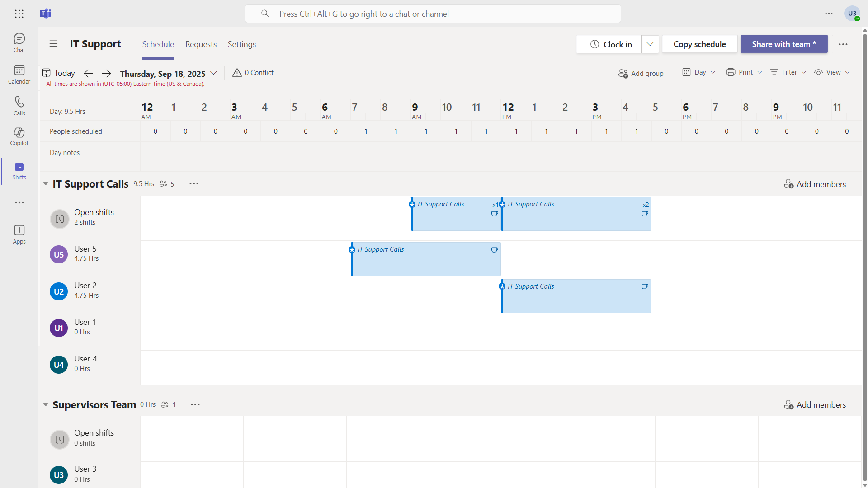This screenshot has height=488, width=868.
Task: Go to previous day arrow
Action: click(x=88, y=73)
